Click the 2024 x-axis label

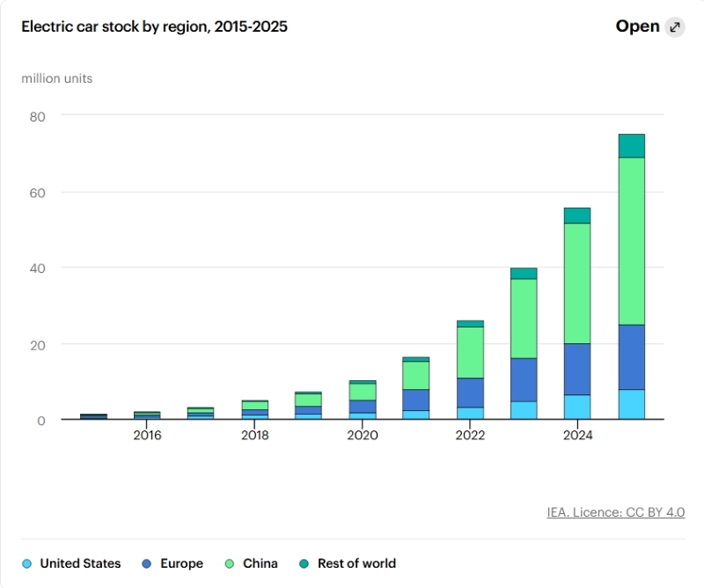578,435
